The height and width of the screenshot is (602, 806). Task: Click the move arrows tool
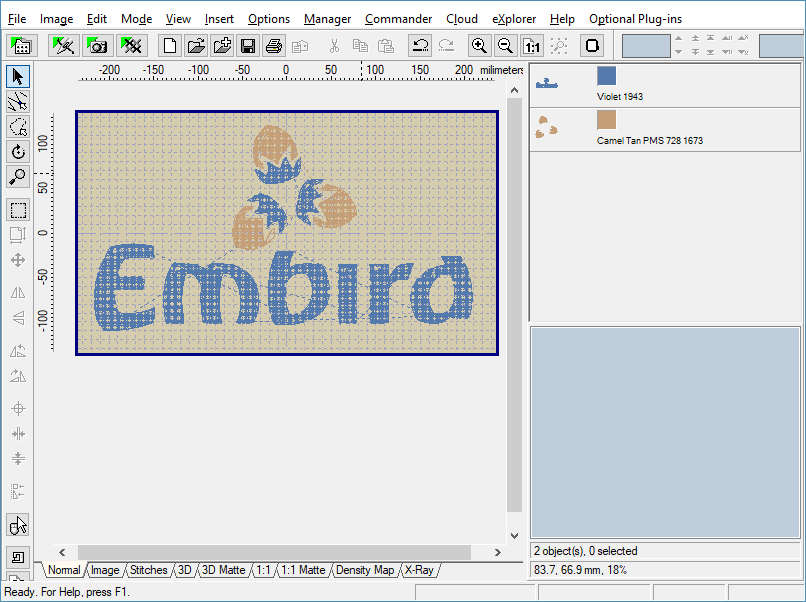pos(18,260)
